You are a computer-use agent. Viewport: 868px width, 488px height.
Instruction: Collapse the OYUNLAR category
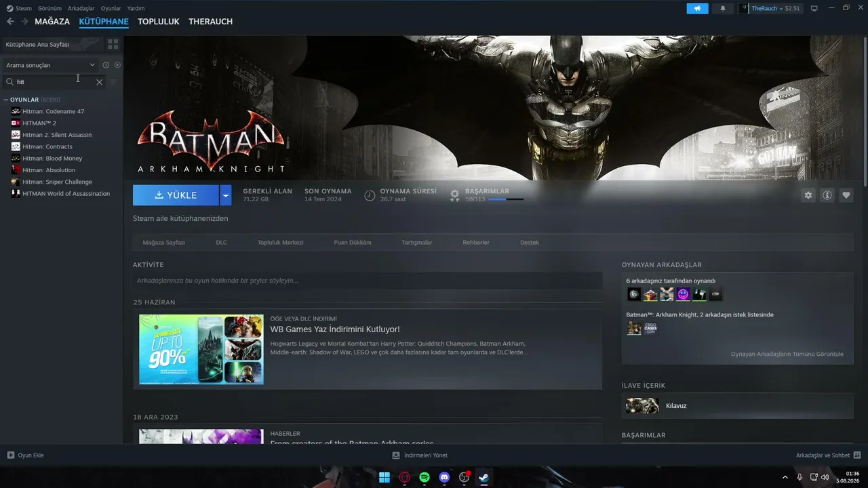[x=6, y=100]
